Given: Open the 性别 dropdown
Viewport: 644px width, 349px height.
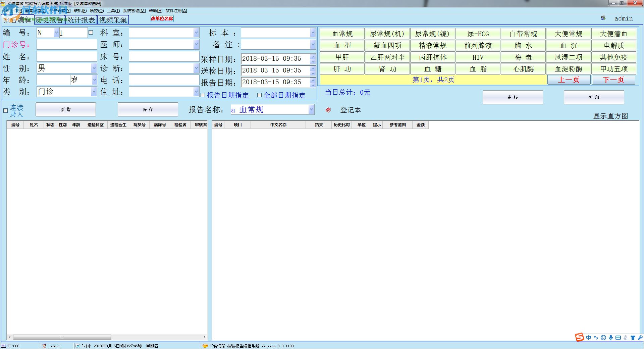Looking at the screenshot, I should 94,68.
